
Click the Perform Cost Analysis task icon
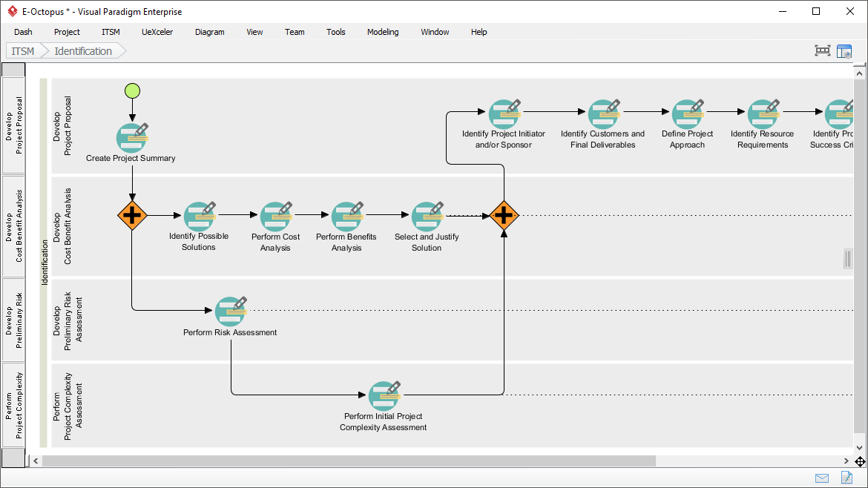pos(275,216)
